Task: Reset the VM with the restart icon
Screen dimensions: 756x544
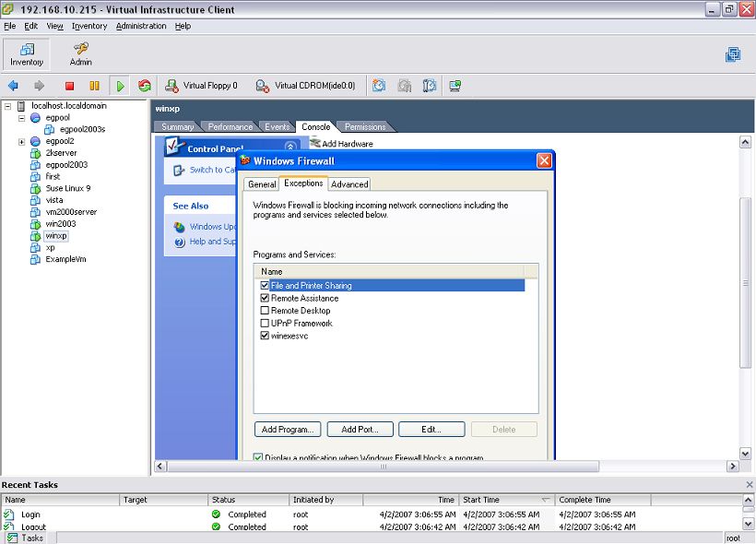Action: pos(144,86)
